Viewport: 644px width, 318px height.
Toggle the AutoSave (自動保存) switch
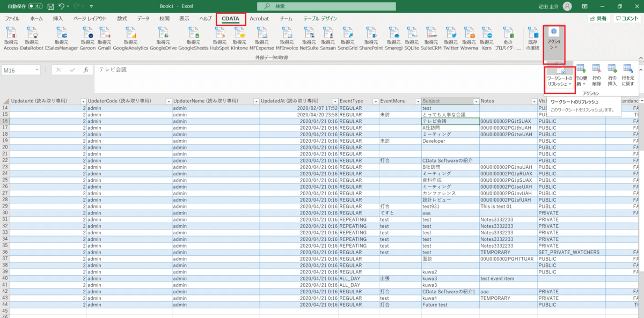pos(35,6)
